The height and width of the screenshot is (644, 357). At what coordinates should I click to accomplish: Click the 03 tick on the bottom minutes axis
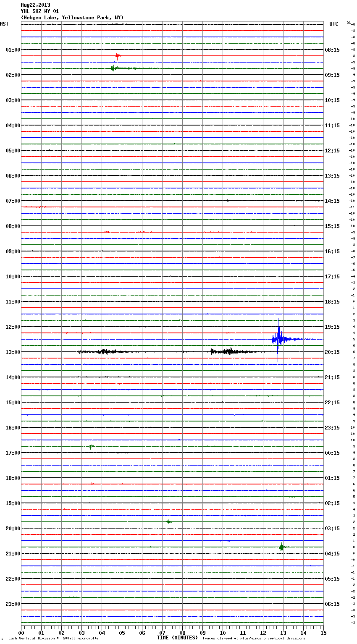(81, 633)
